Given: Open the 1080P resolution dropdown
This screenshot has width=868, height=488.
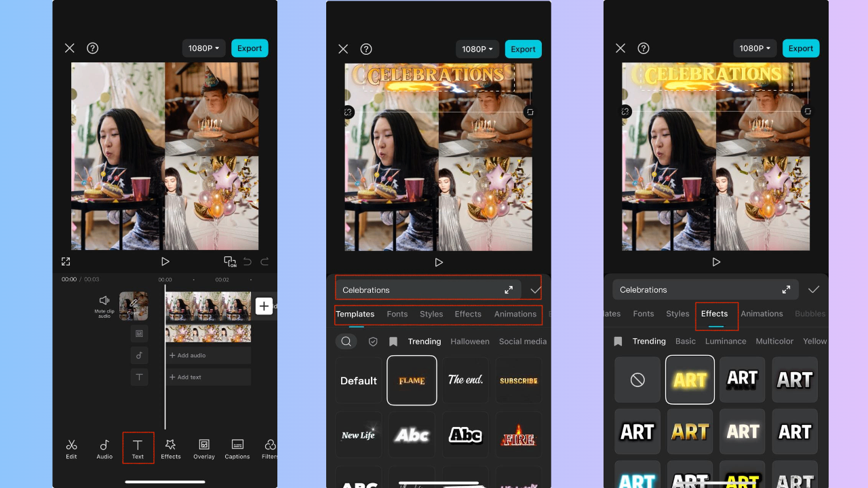Looking at the screenshot, I should click(x=203, y=47).
